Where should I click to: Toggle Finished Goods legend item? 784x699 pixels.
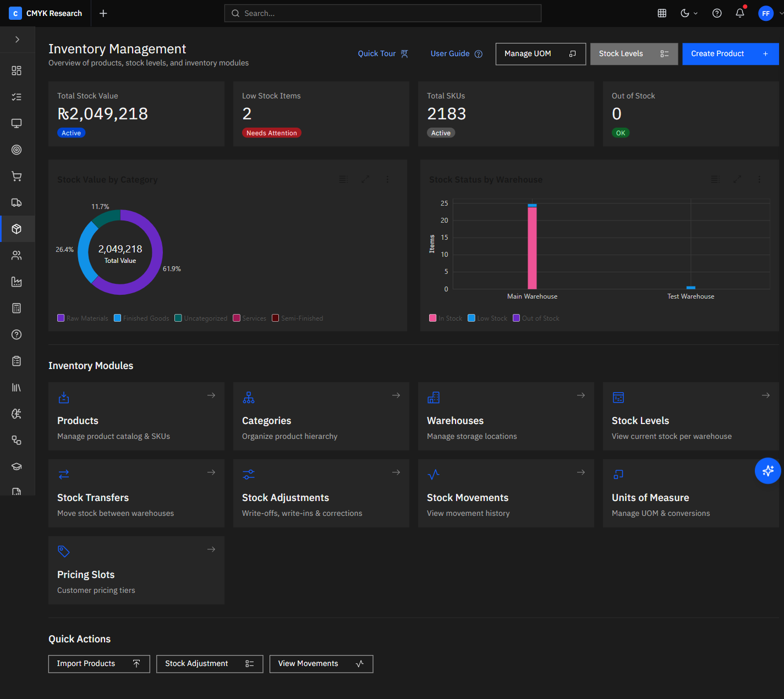(141, 318)
